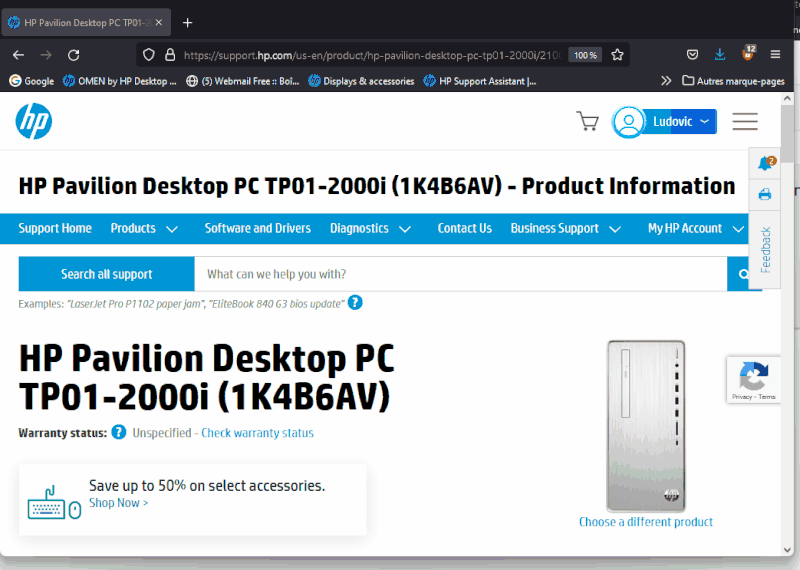The width and height of the screenshot is (800, 570).
Task: Expand the Products menu
Action: coord(144,228)
